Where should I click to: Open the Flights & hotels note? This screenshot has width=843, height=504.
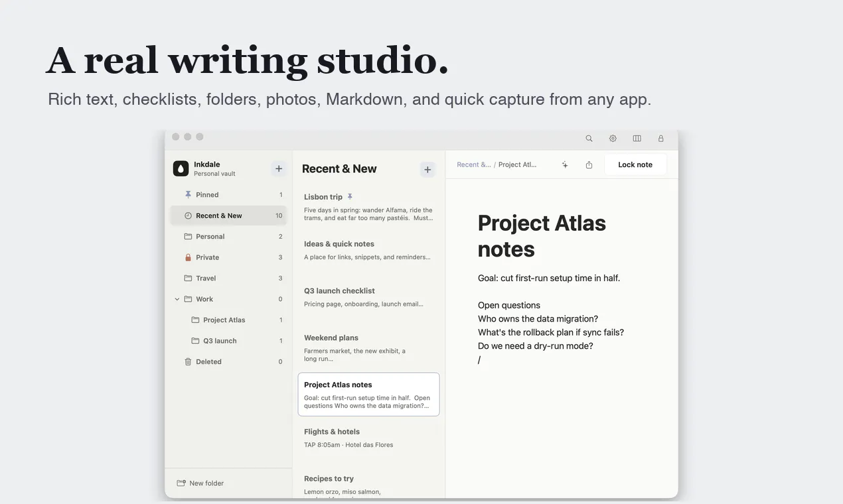[368, 442]
